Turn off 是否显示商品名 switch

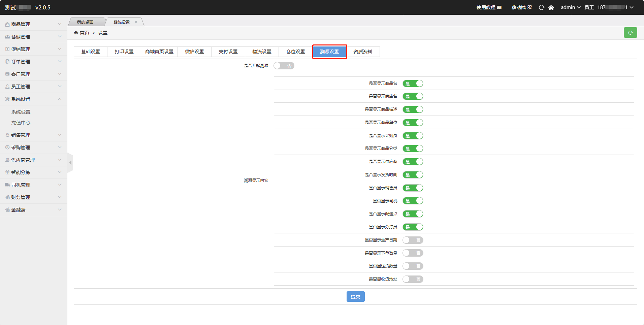point(413,84)
